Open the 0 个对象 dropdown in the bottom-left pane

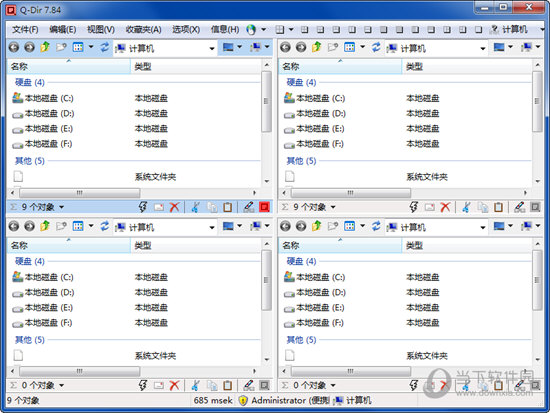pos(61,386)
